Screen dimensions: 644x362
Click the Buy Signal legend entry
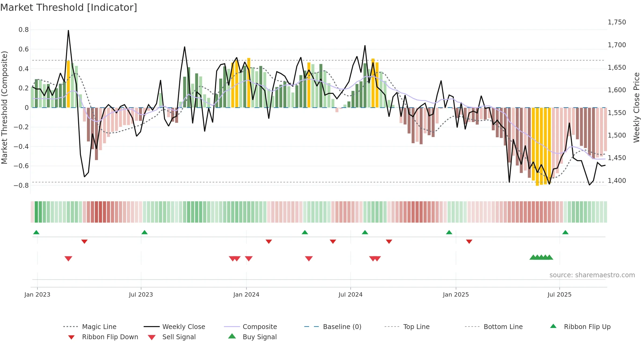point(252,337)
